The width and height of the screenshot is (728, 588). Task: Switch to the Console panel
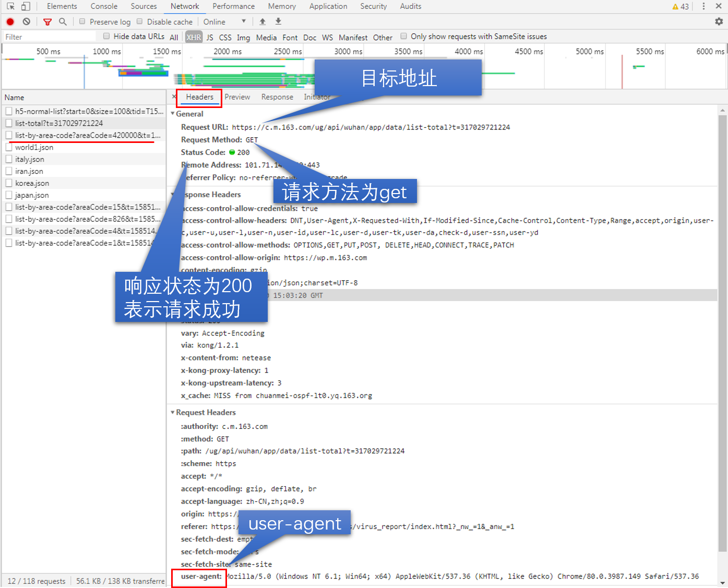pos(104,6)
